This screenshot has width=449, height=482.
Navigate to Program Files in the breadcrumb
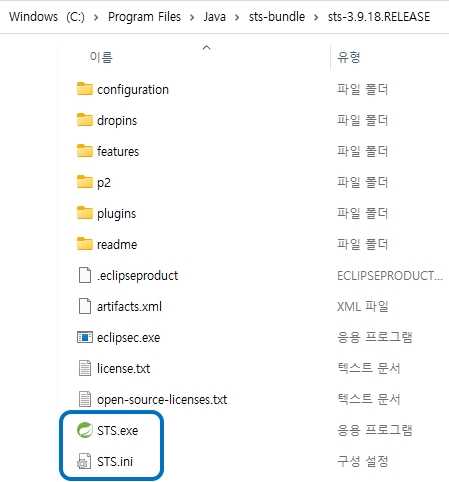coord(144,17)
